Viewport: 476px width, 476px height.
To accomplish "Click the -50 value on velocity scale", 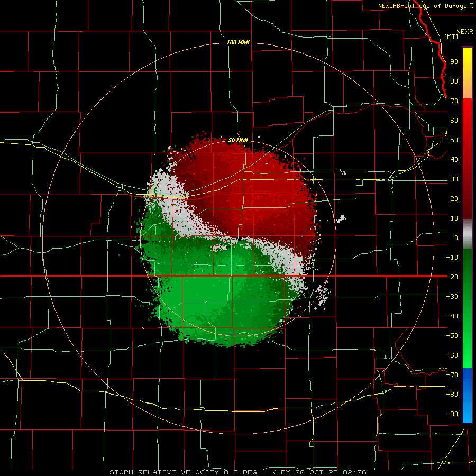I will pos(452,335).
